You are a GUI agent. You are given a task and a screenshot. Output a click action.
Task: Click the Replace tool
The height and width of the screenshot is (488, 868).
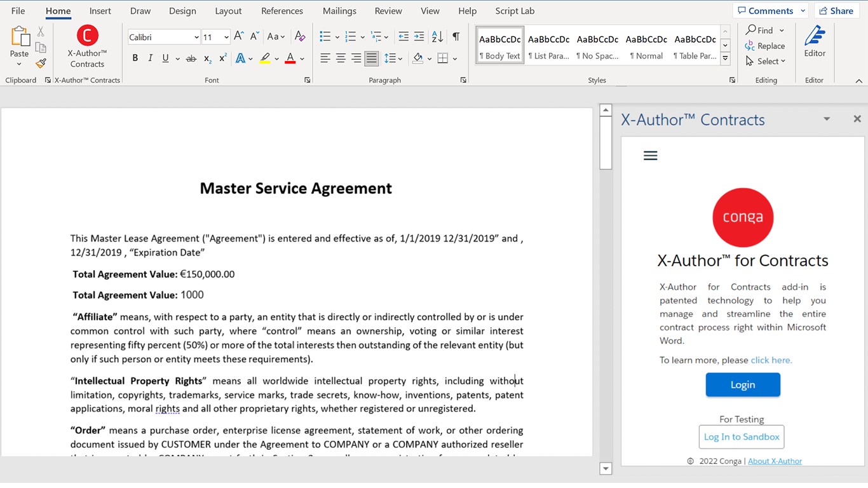tap(765, 46)
